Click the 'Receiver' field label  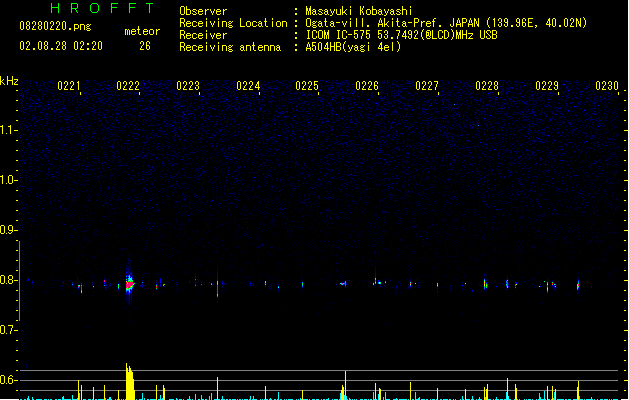pos(203,35)
